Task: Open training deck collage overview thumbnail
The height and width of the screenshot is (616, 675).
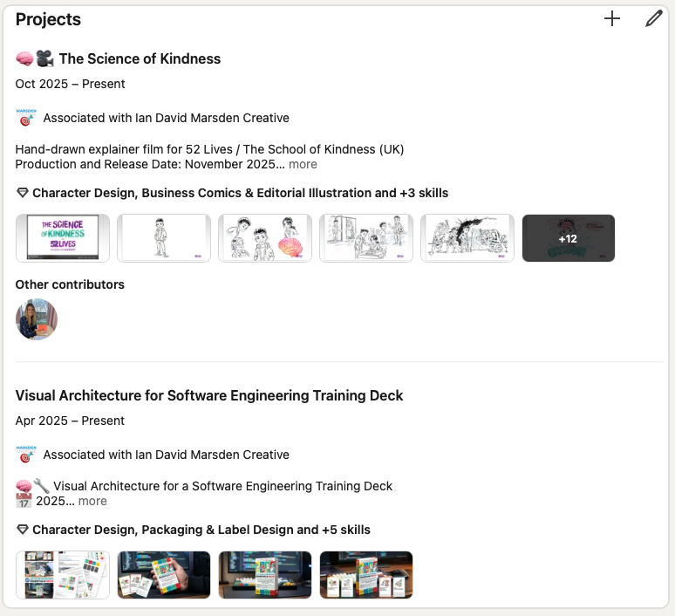Action: (x=63, y=575)
